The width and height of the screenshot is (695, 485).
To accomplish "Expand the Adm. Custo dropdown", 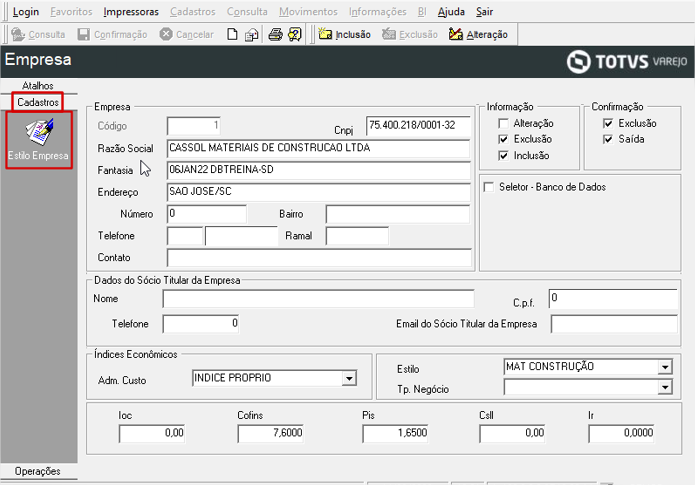I will click(349, 378).
